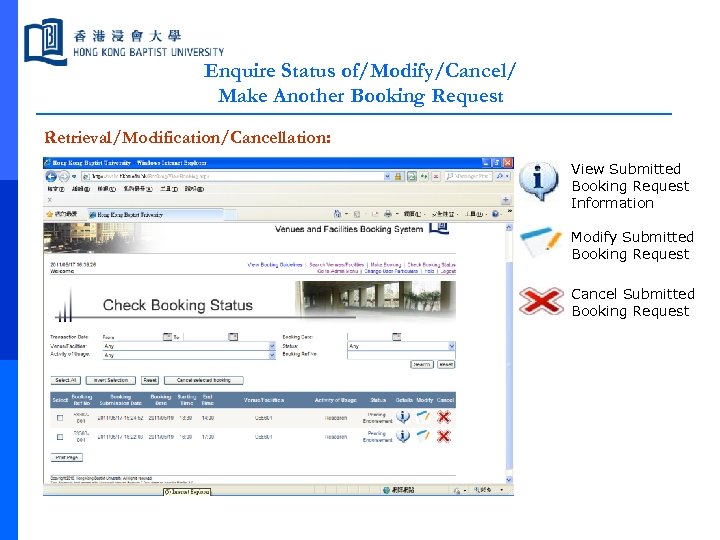Open the print icon dropdown arrow

point(397,214)
